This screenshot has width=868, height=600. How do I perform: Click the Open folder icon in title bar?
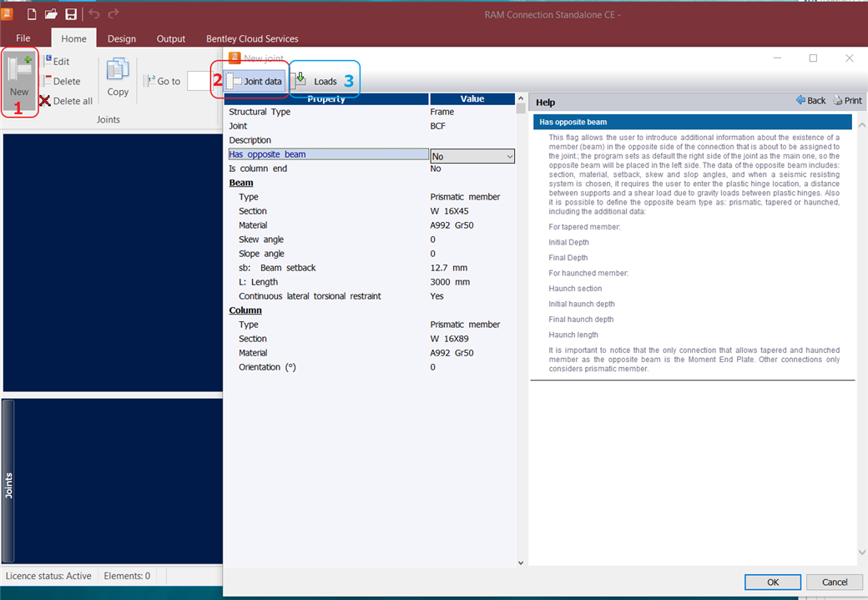tap(51, 14)
